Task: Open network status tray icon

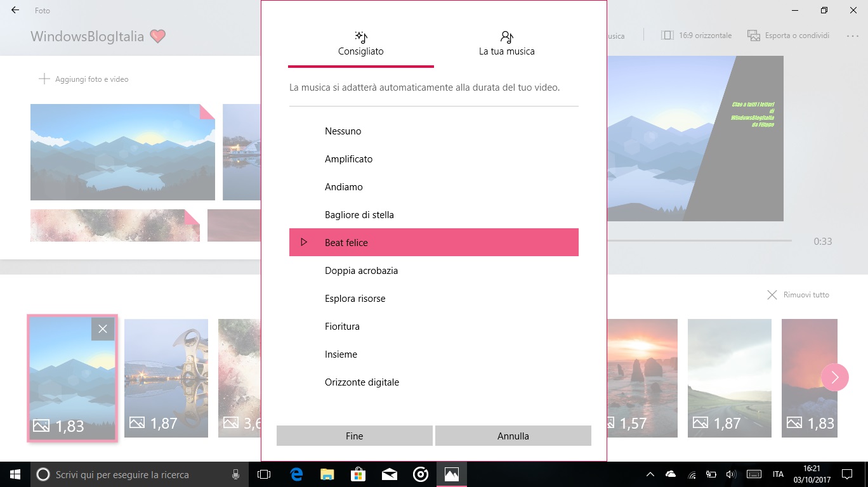Action: [x=692, y=474]
